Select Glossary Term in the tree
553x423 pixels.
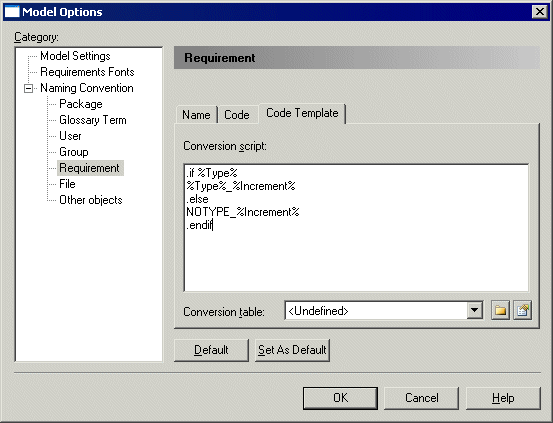point(93,120)
